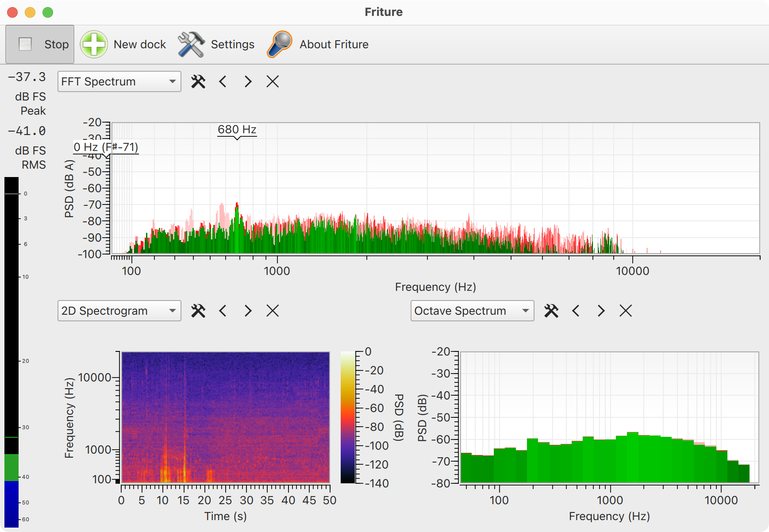Click the green plus New dock icon
769x532 pixels.
[94, 44]
